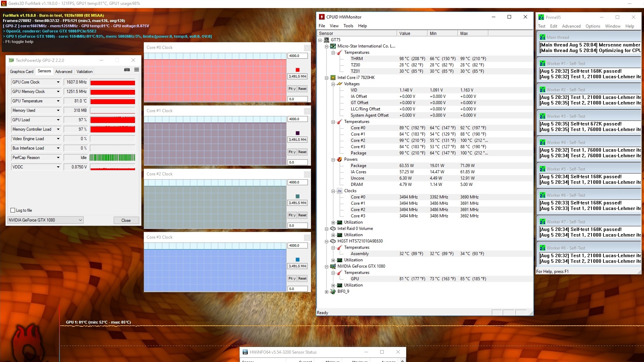Open the GPU Temperature sensor dropdown

pyautogui.click(x=58, y=101)
